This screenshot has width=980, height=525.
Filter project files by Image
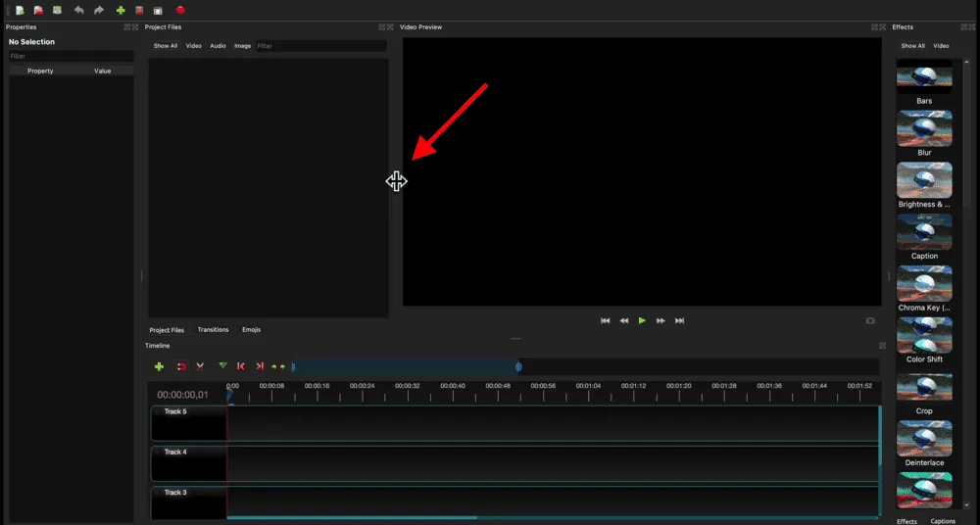click(x=242, y=46)
